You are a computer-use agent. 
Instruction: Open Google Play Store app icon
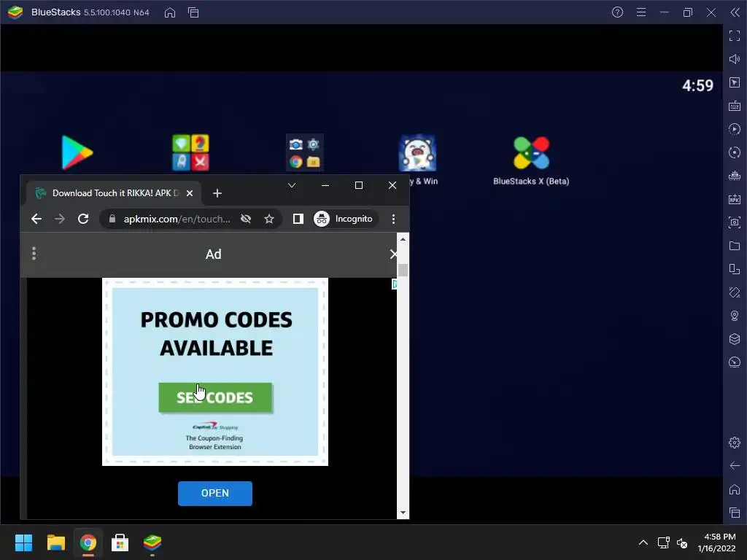(77, 152)
